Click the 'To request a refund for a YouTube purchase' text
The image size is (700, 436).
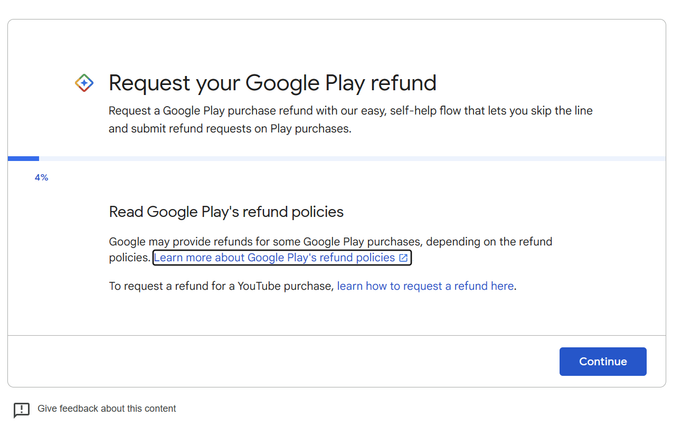tap(221, 286)
